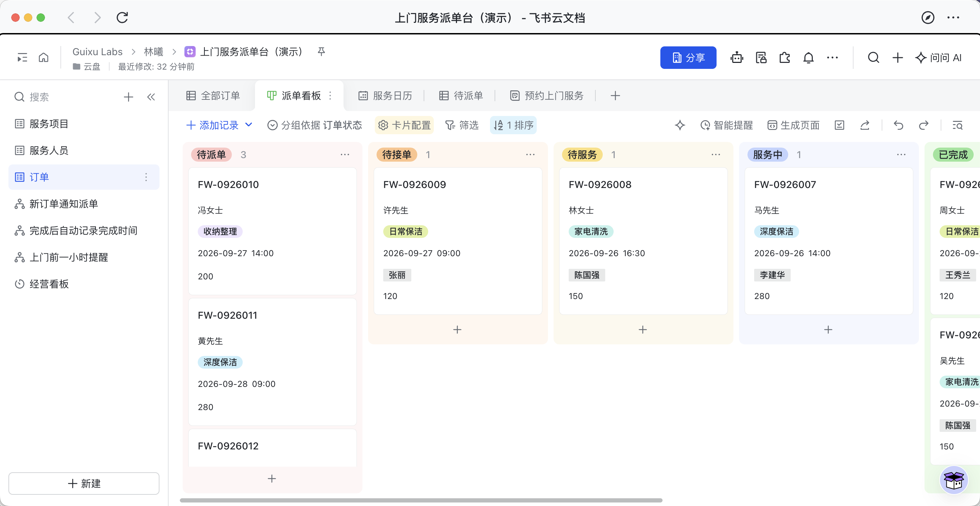This screenshot has height=506, width=980.
Task: Redo the last action
Action: [923, 125]
